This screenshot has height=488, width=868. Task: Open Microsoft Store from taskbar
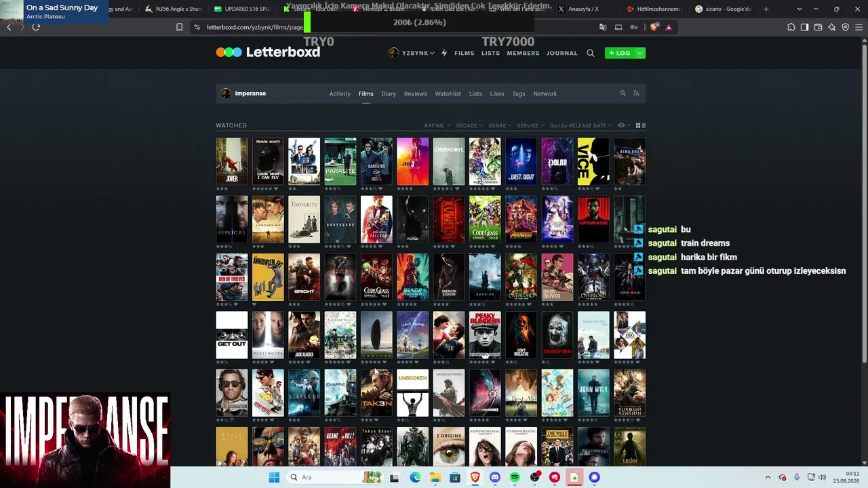455,477
